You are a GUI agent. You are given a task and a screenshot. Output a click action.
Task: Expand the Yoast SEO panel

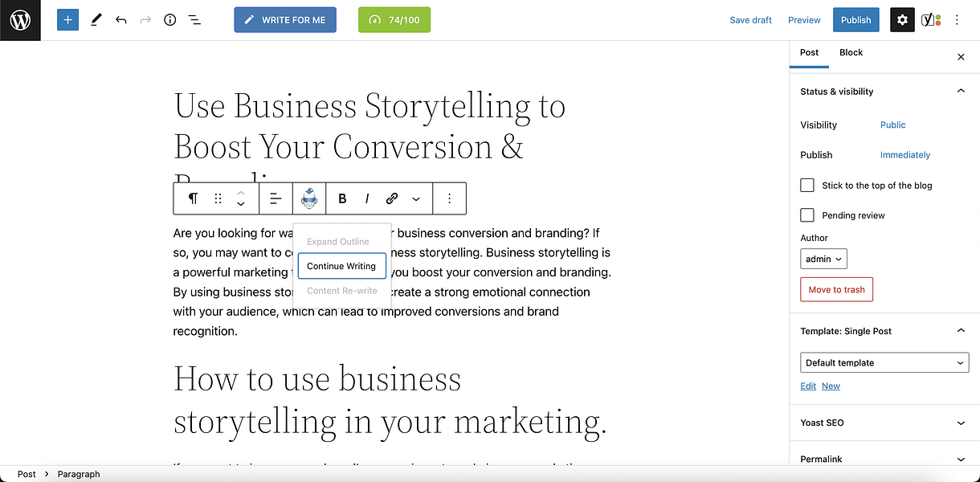click(884, 423)
